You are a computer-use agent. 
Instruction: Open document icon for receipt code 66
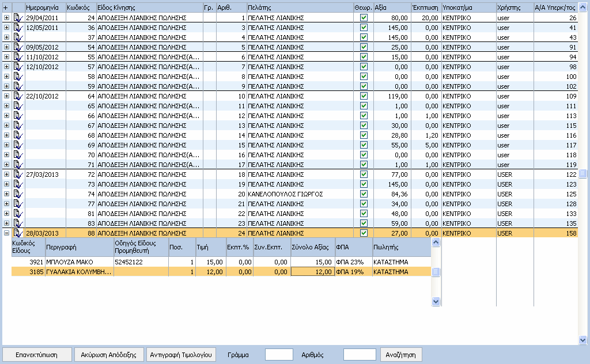click(18, 115)
